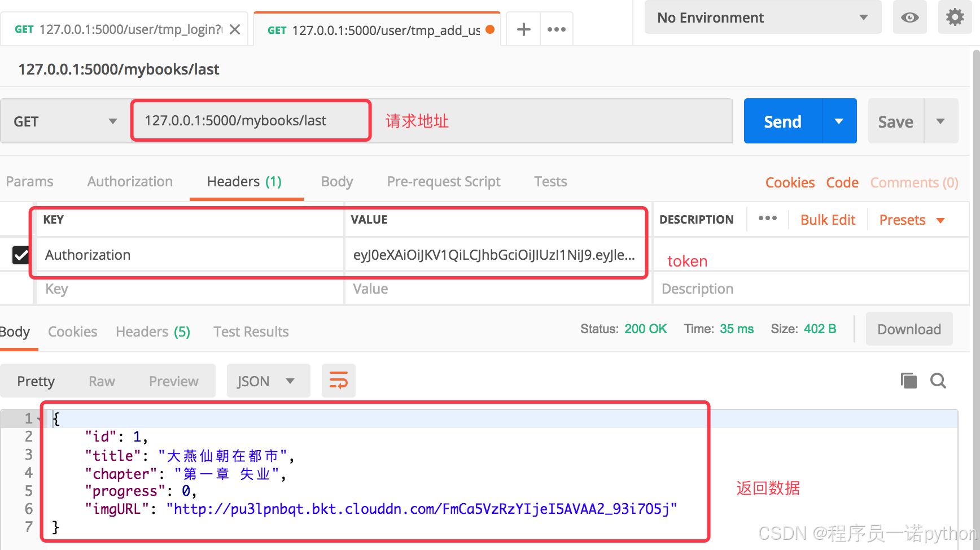Open tab options three-dots menu
Viewport: 980px width, 550px height.
(556, 29)
